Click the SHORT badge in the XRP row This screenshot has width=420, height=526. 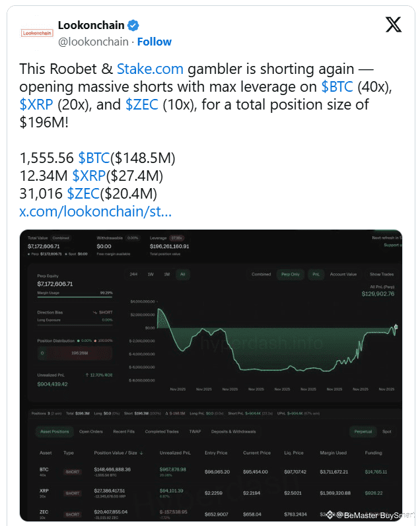(x=72, y=494)
